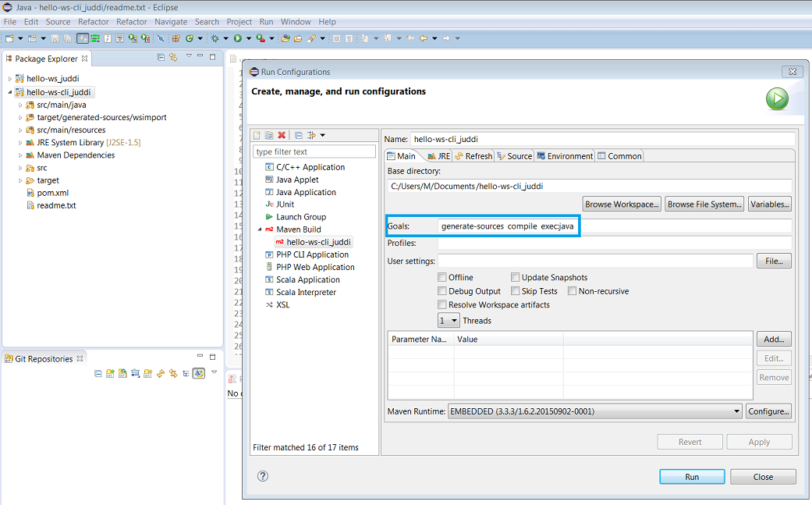Click the New launch configuration icon
The image size is (812, 505).
click(x=257, y=135)
